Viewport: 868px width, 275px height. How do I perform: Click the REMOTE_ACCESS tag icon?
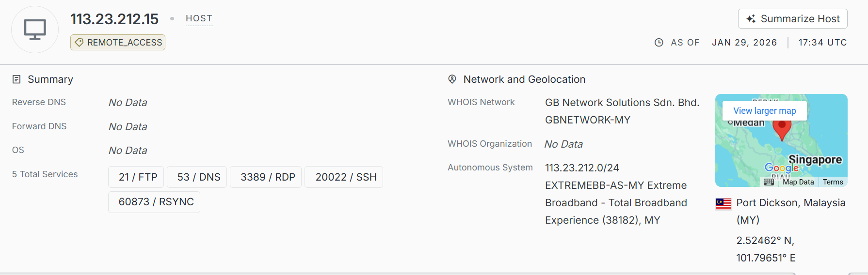coord(79,43)
